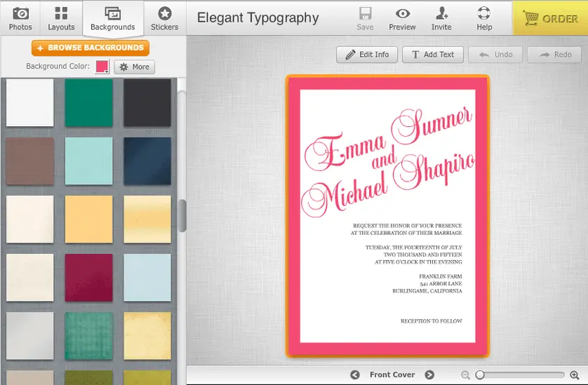This screenshot has width=588, height=385.
Task: Open the Stickers tab
Action: [x=165, y=19]
